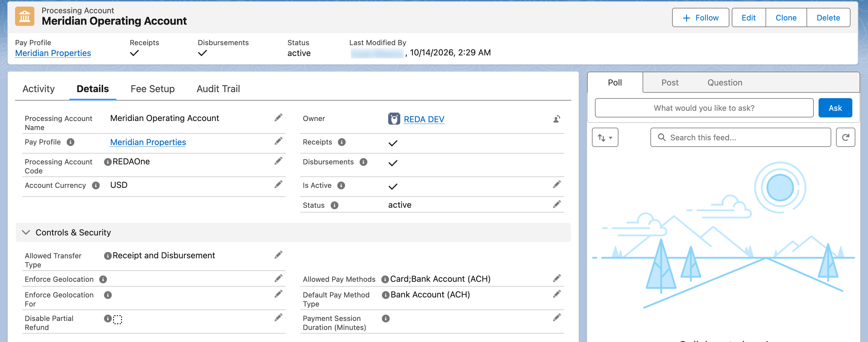Edit Enforce Geolocation pencil icon
Screen dimensions: 868x342
tap(278, 278)
